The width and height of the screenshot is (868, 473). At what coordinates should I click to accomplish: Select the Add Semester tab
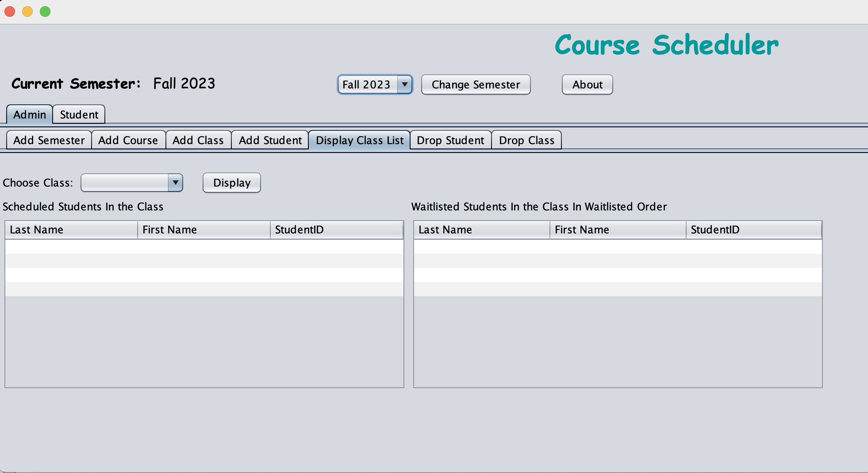click(49, 140)
